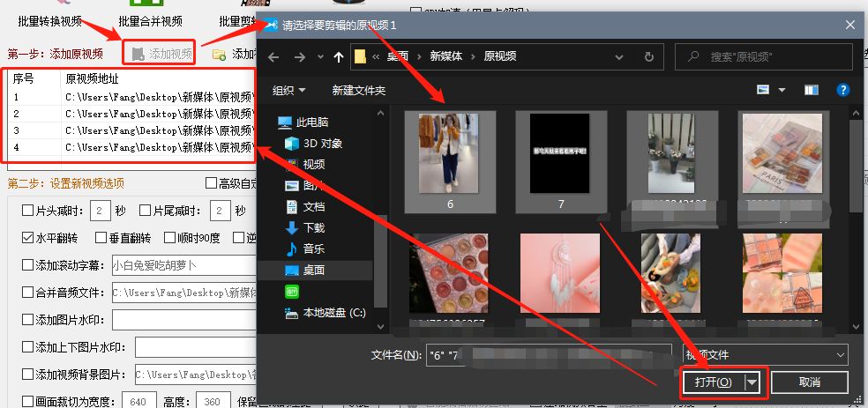The width and height of the screenshot is (868, 408).
Task: Click the 文件名 input field
Action: 549,355
